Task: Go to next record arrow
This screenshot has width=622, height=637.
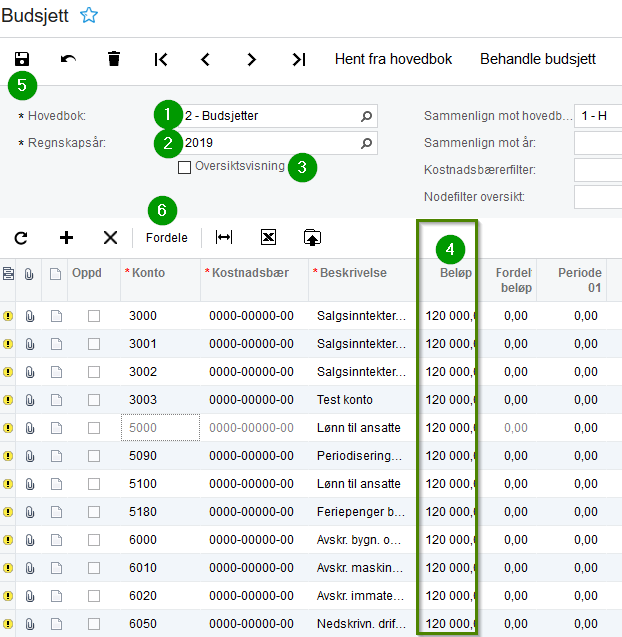Action: click(x=252, y=59)
